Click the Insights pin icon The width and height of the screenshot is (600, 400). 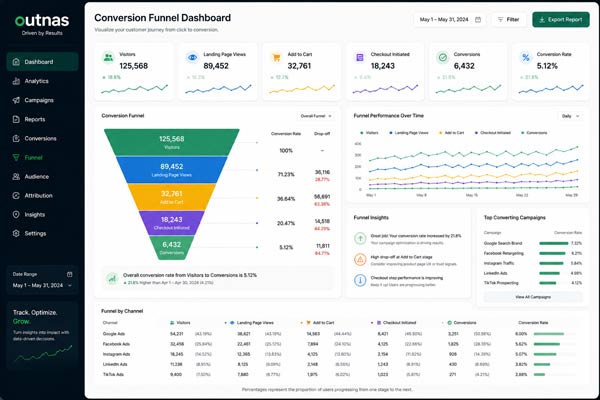pos(16,214)
